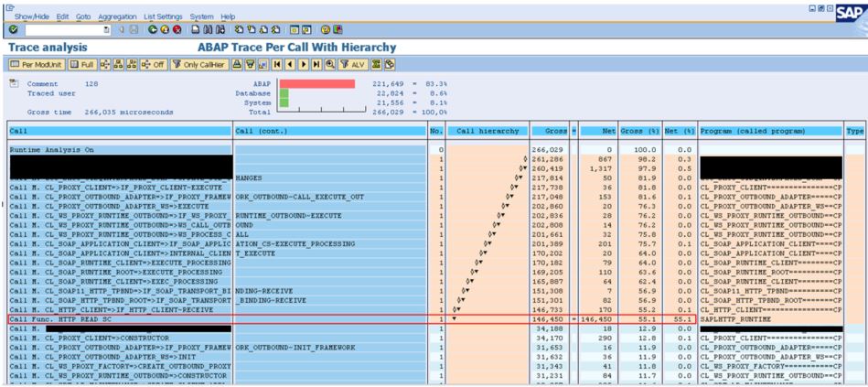The height and width of the screenshot is (387, 868).
Task: Click the disabled Save diskette icon
Action: point(134,29)
